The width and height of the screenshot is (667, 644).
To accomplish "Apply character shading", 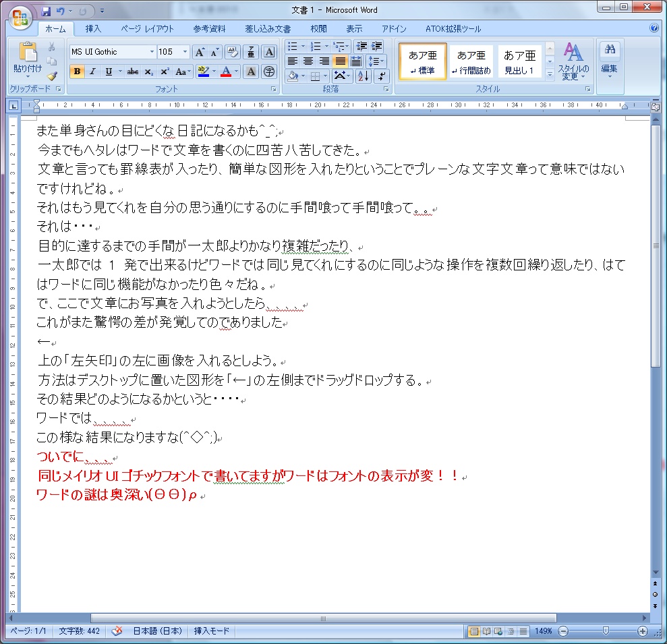I will coord(251,72).
